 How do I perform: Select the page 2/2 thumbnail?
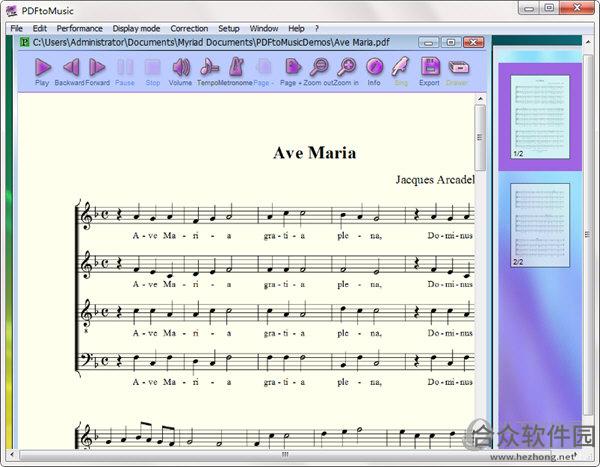pos(540,225)
